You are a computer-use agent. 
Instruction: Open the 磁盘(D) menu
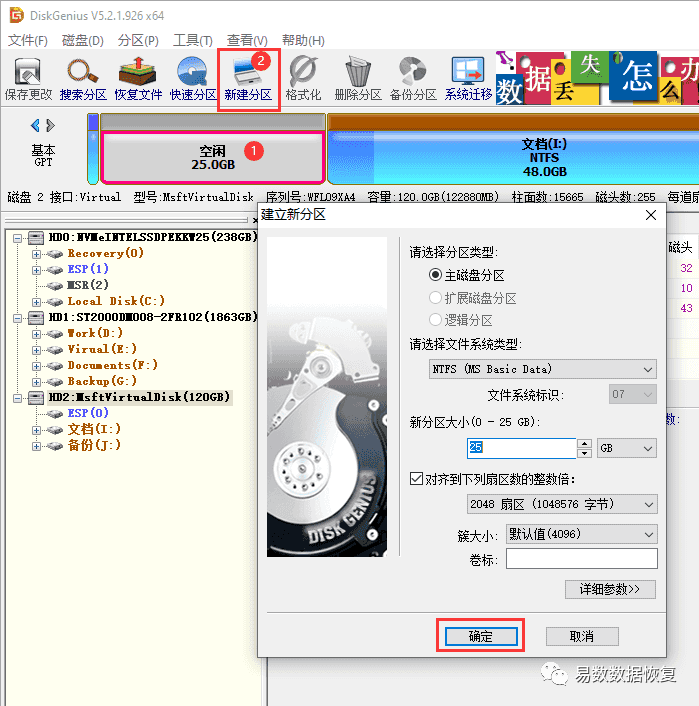pyautogui.click(x=82, y=41)
